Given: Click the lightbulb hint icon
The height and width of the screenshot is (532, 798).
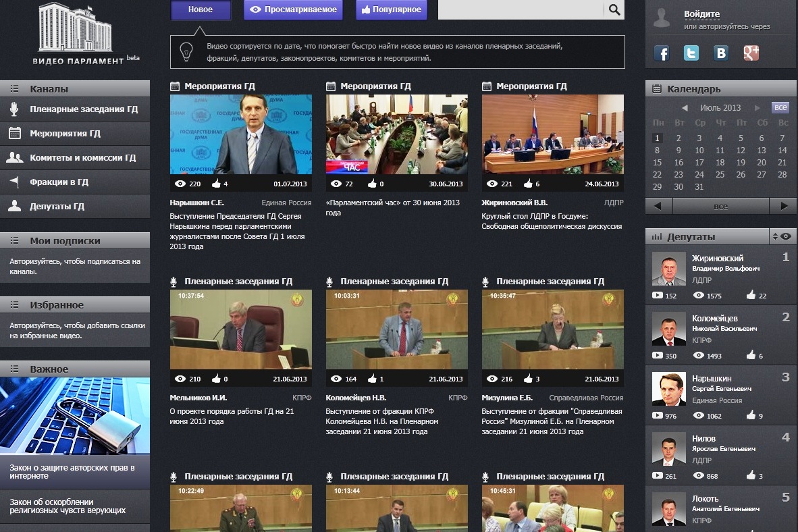Looking at the screenshot, I should (186, 51).
